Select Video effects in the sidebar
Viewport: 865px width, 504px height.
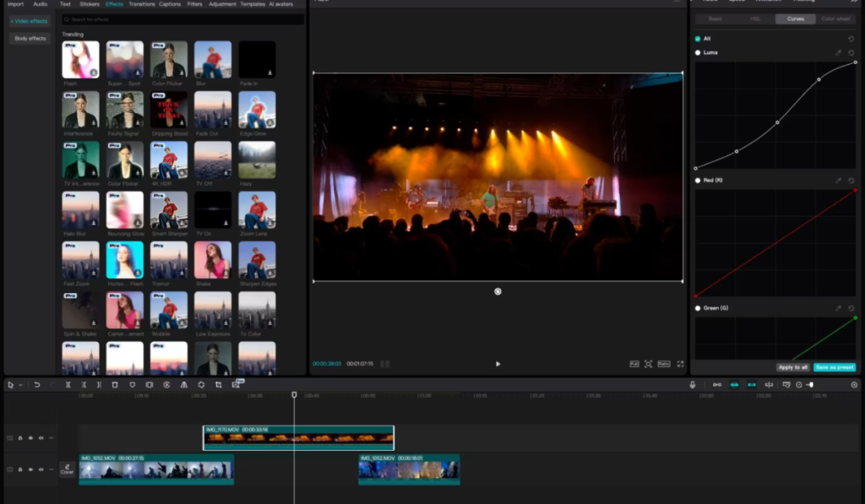(30, 21)
